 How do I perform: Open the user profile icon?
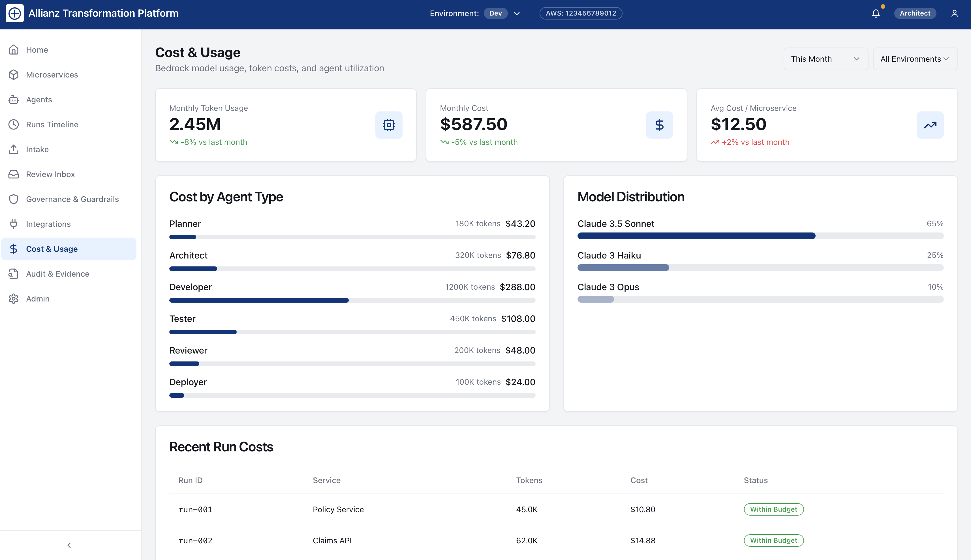pos(954,14)
